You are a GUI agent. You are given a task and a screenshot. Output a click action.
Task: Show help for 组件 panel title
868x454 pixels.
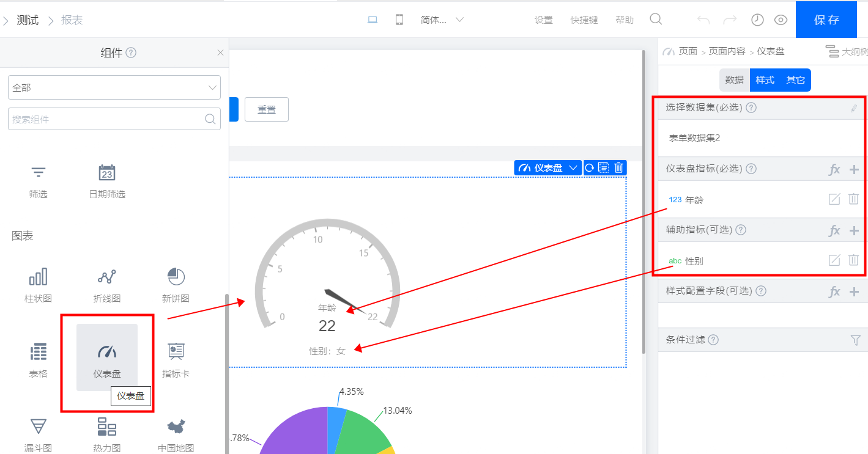131,53
